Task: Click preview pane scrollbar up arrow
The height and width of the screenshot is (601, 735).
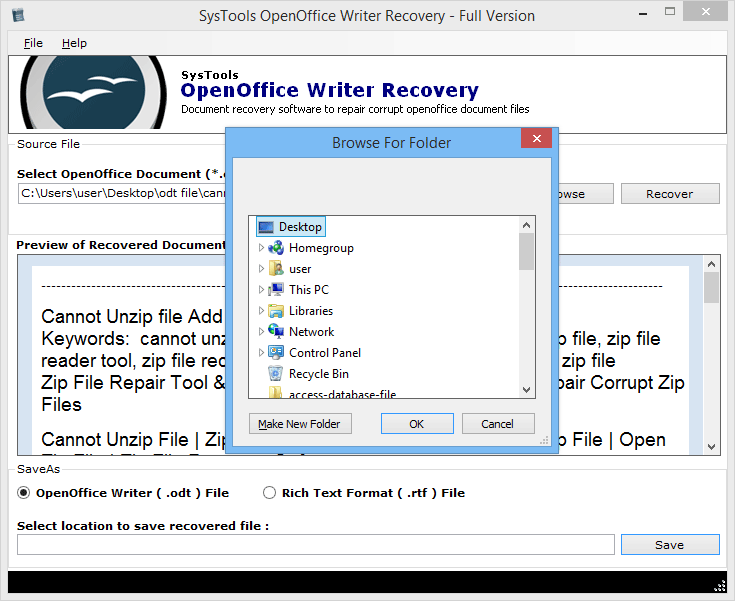Action: 711,264
